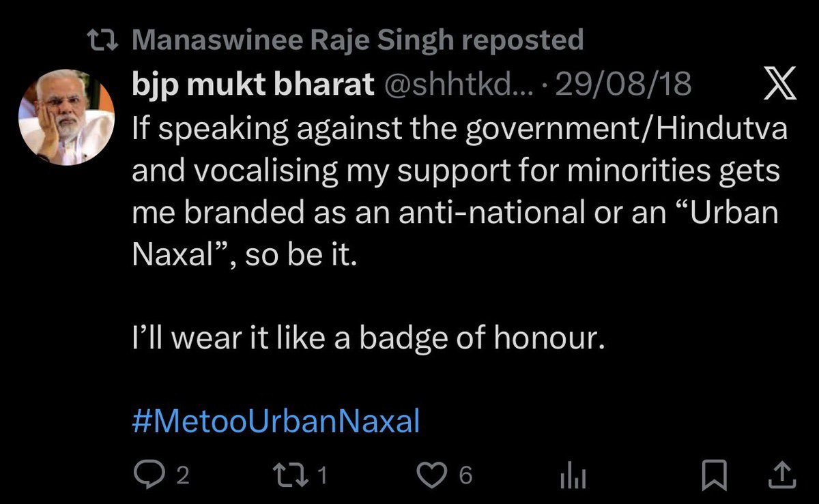Click the @shhtkd... handle
Viewport: 819px width, 504px height.
click(468, 85)
